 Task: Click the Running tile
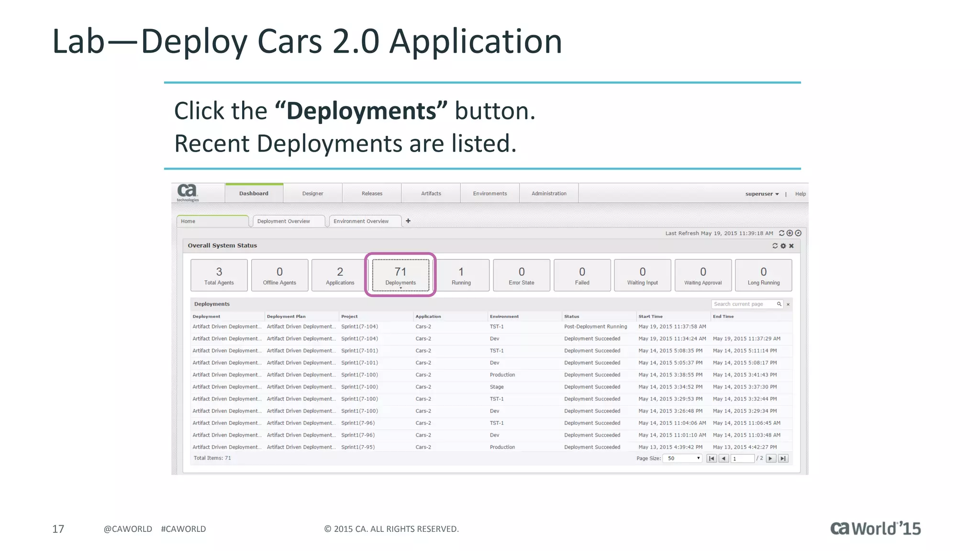pyautogui.click(x=461, y=275)
